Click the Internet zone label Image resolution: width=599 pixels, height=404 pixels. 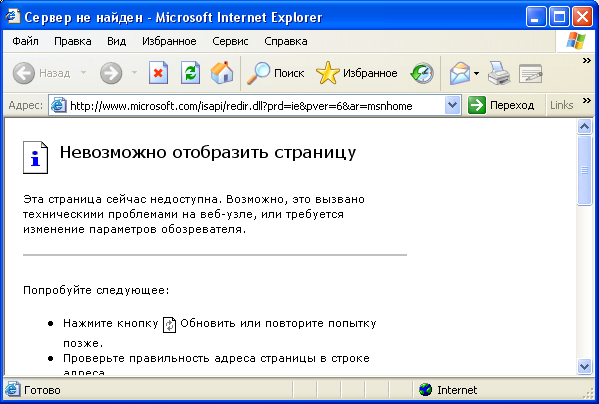click(x=457, y=390)
